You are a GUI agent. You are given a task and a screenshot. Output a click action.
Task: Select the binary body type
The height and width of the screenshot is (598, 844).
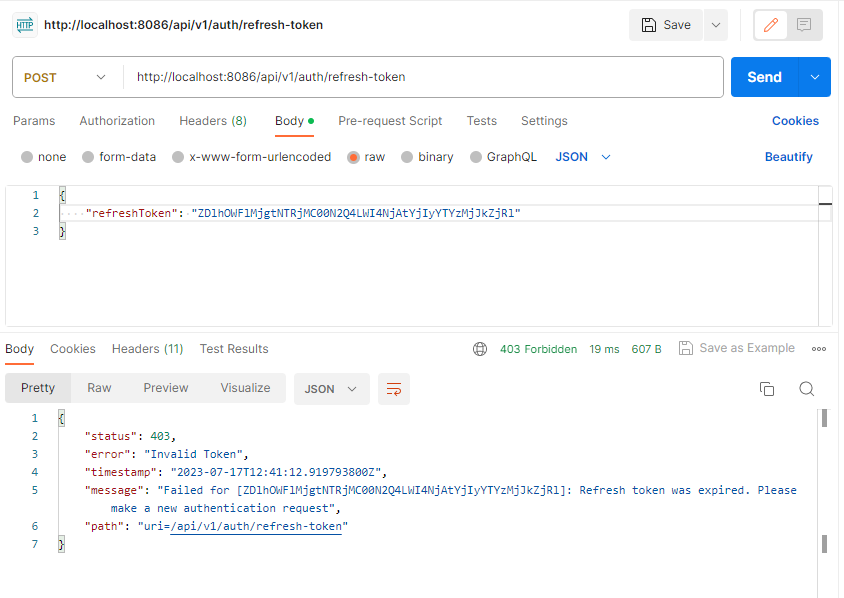click(427, 157)
